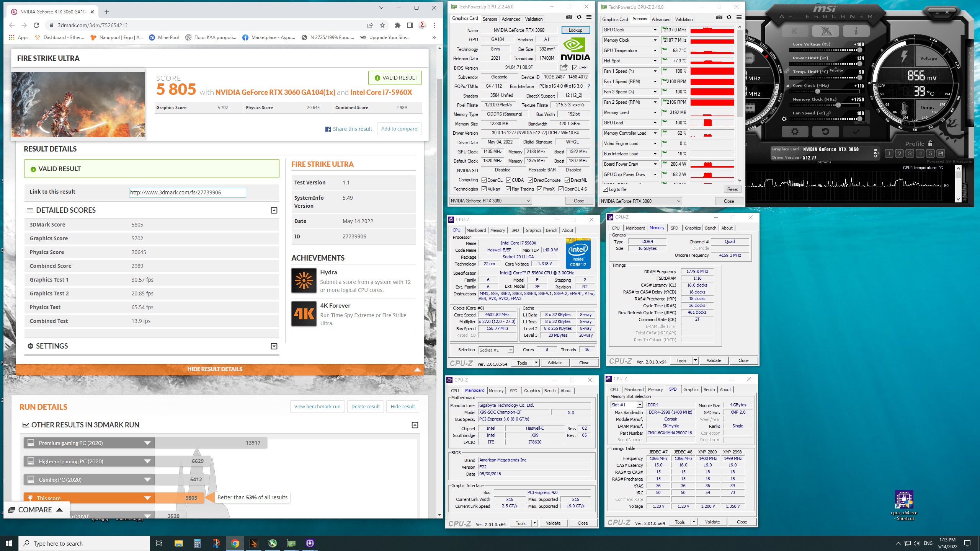The image size is (980, 551).
Task: Open About tab in CPU-Z Mainboard window
Action: point(566,391)
